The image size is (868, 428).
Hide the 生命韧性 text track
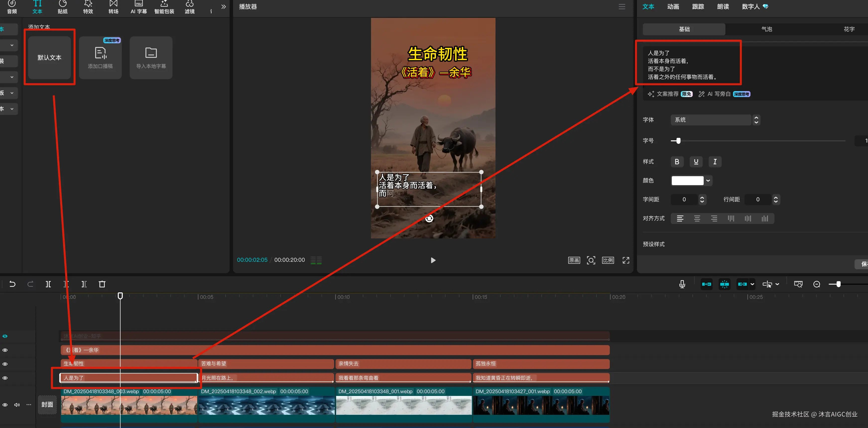(5, 364)
